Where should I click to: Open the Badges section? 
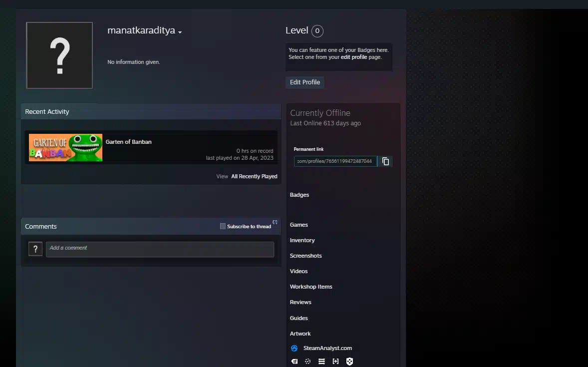299,195
